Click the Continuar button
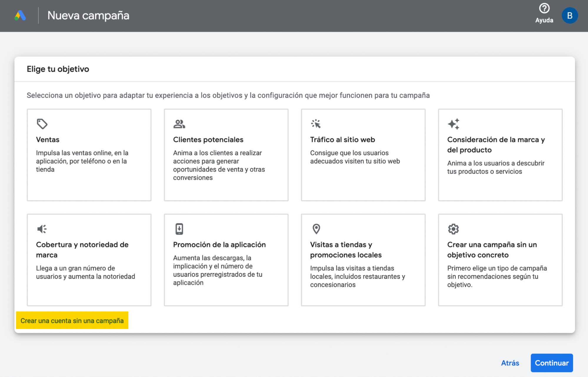The width and height of the screenshot is (588, 377). [x=552, y=363]
